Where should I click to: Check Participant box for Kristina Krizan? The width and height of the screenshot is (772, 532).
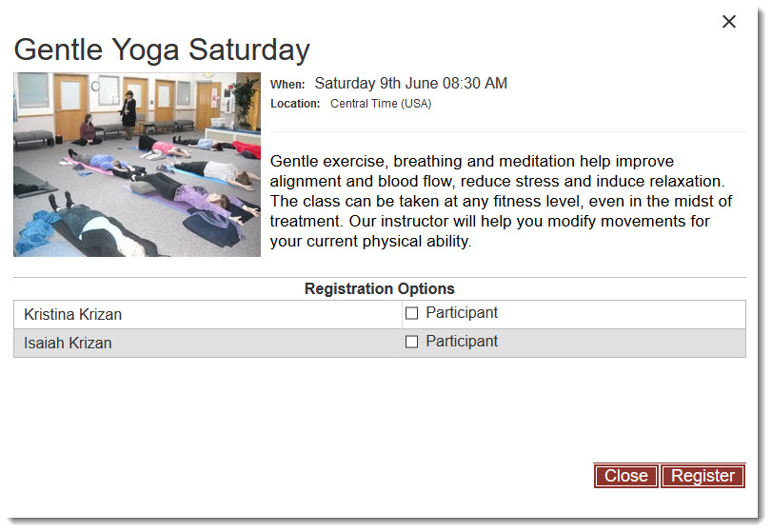[411, 313]
